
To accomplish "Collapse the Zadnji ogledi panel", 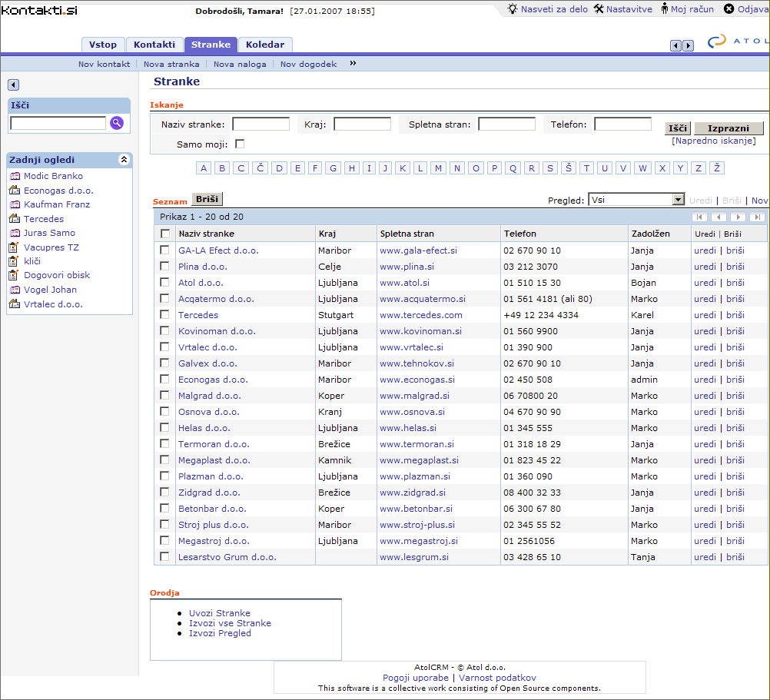I will [123, 160].
